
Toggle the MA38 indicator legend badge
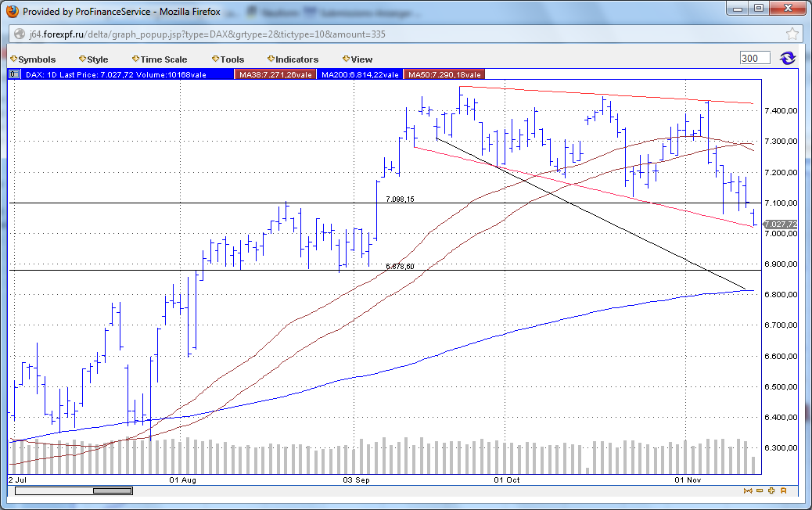[x=275, y=74]
